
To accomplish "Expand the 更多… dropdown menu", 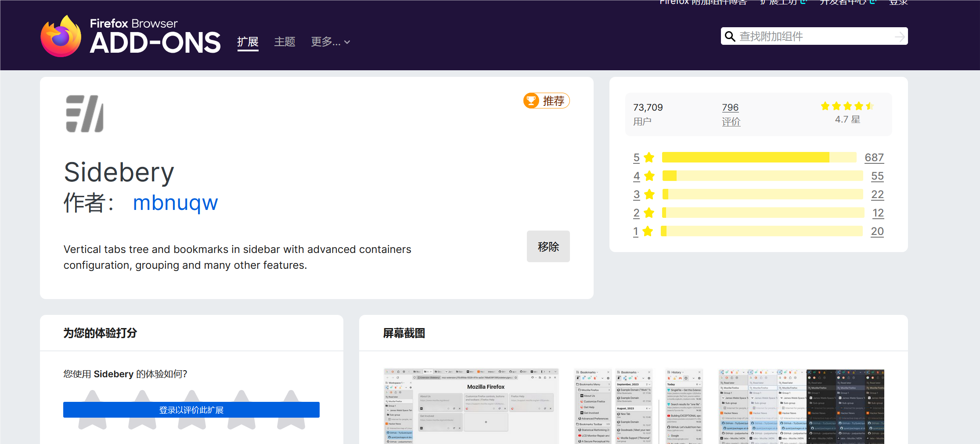I will 331,42.
